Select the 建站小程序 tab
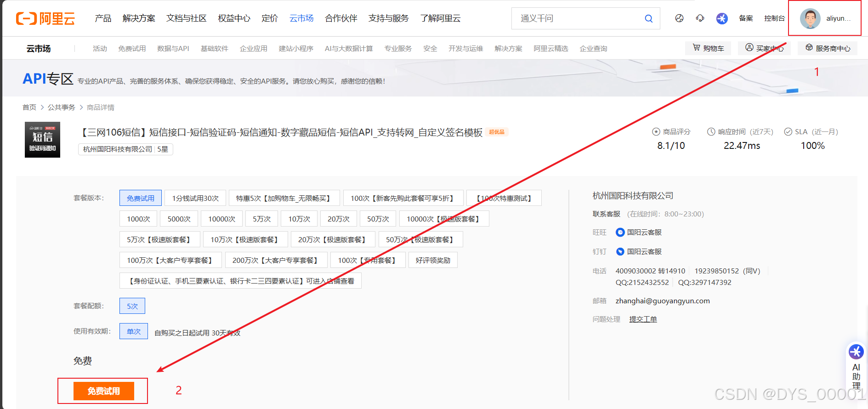The height and width of the screenshot is (409, 868). [x=296, y=48]
